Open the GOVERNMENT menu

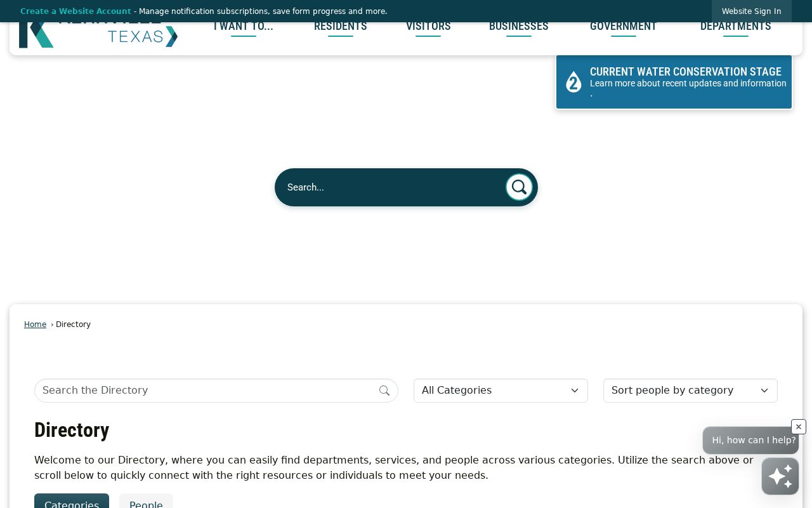point(624,27)
